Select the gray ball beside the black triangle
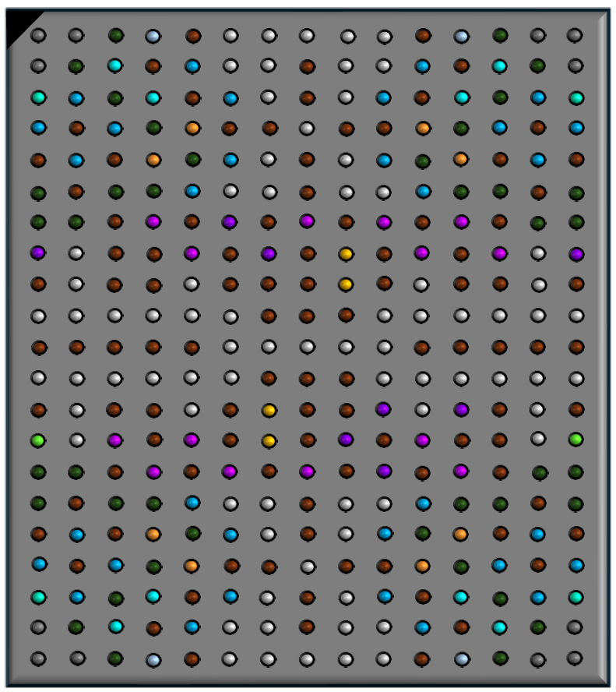The width and height of the screenshot is (616, 692). (38, 35)
